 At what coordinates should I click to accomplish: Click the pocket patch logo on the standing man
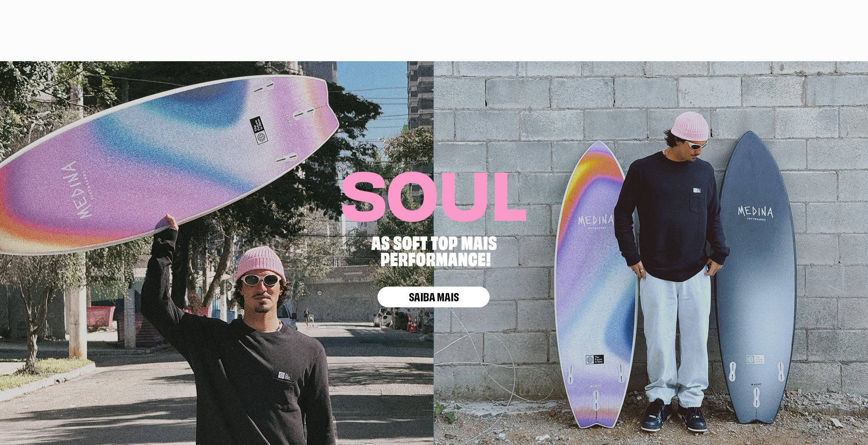coord(697,190)
